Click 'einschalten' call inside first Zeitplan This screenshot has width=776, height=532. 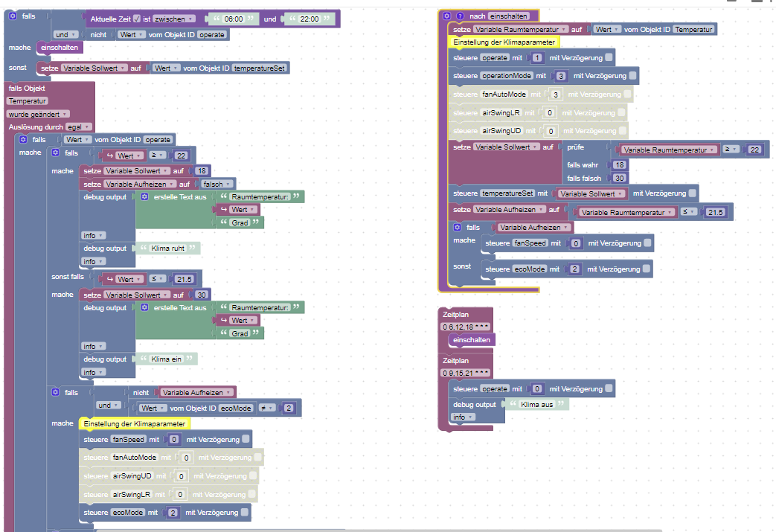point(471,339)
